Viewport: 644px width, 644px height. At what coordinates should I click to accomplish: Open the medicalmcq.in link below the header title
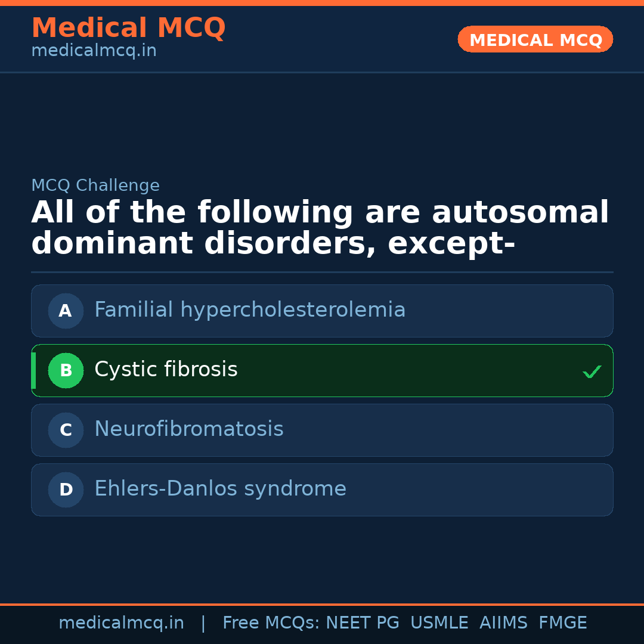click(x=94, y=51)
